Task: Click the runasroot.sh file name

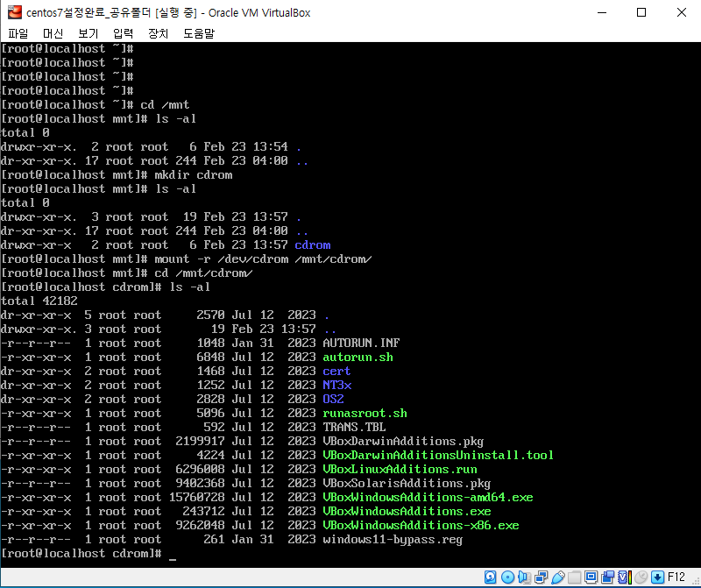Action: [365, 413]
